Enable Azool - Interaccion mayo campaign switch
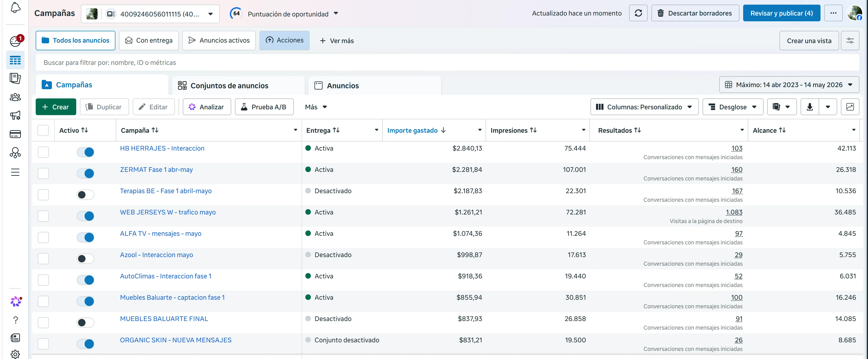Screen dimensions: 868x359 85,259
